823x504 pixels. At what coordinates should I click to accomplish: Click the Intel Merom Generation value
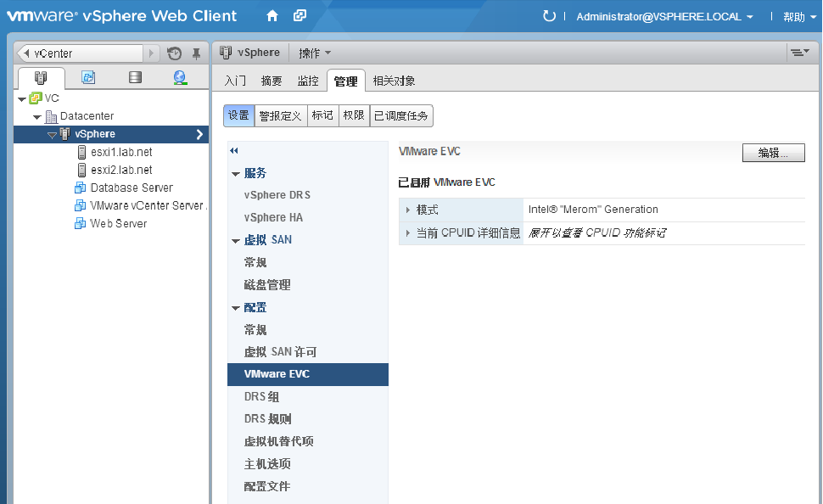pyautogui.click(x=593, y=210)
